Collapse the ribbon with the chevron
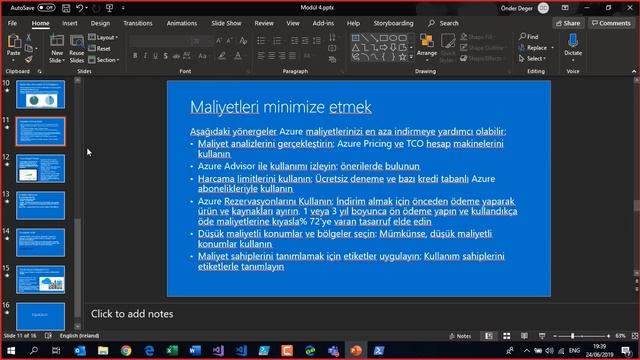The width and height of the screenshot is (640, 360). pos(634,71)
